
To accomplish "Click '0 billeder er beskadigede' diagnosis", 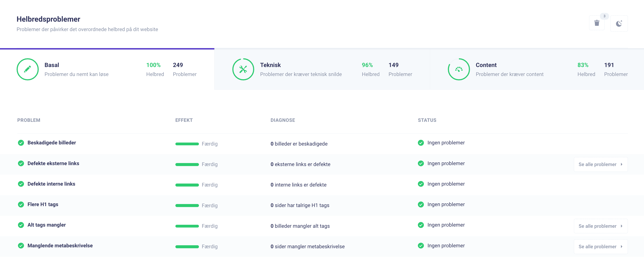I will (299, 144).
